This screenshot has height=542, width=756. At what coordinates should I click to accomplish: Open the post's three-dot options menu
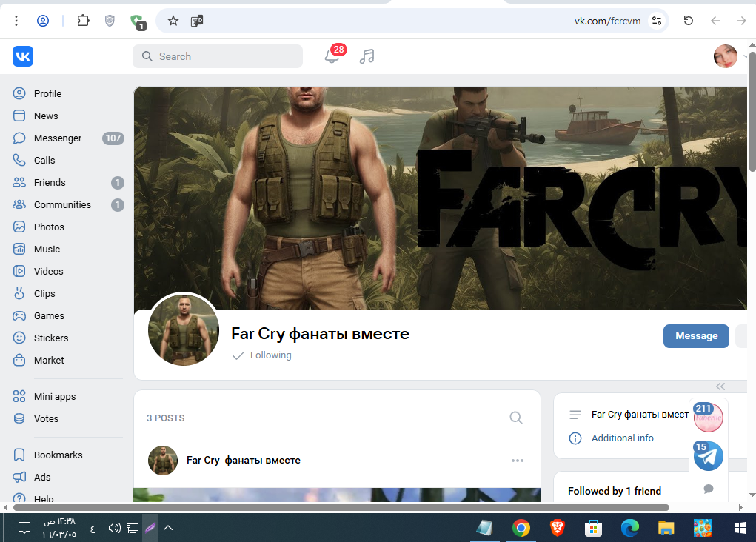tap(518, 461)
